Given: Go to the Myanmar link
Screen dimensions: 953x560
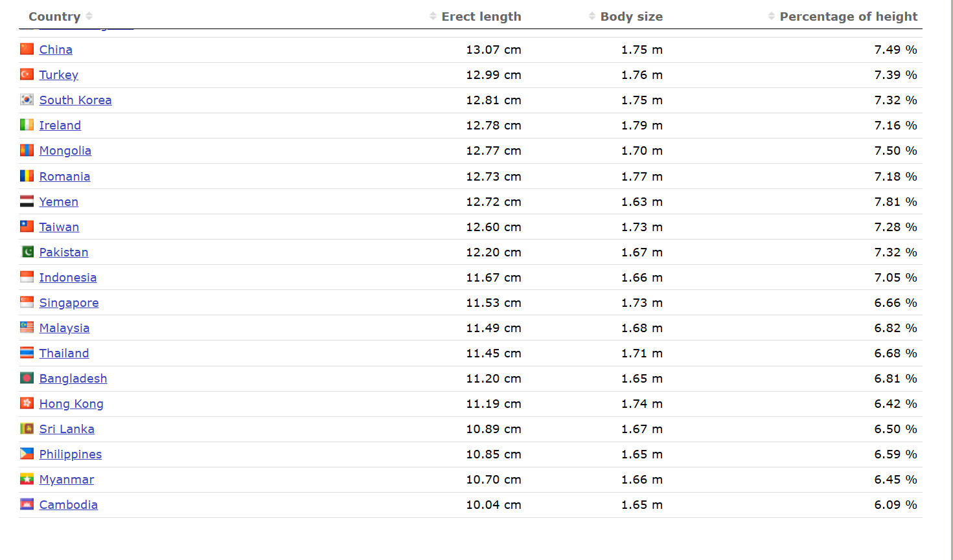Looking at the screenshot, I should [x=67, y=480].
